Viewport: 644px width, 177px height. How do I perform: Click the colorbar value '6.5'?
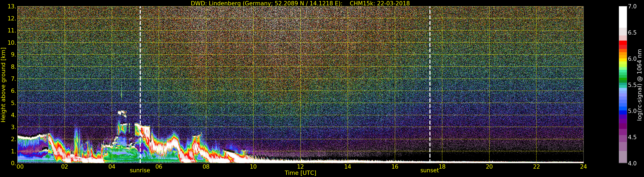click(x=632, y=33)
